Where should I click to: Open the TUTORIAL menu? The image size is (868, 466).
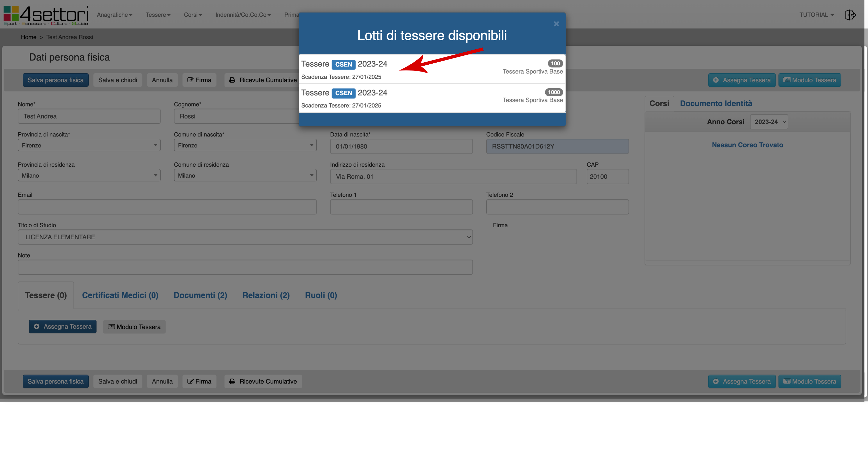pos(816,15)
